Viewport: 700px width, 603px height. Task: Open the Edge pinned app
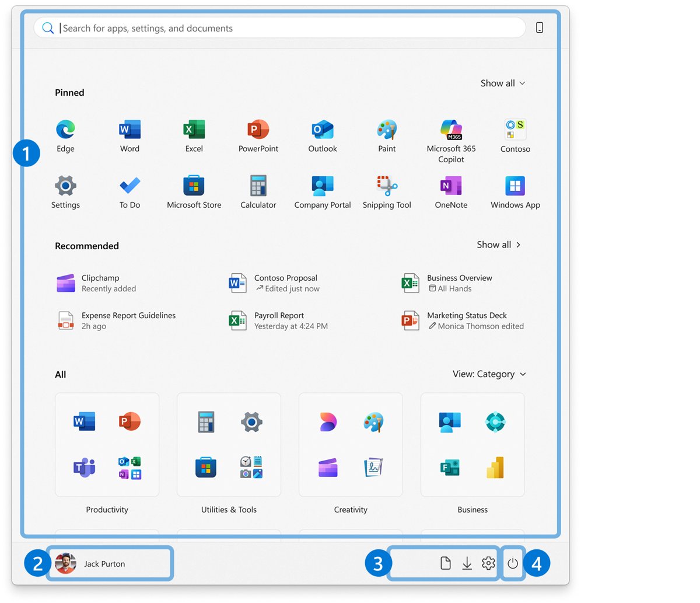pyautogui.click(x=65, y=130)
